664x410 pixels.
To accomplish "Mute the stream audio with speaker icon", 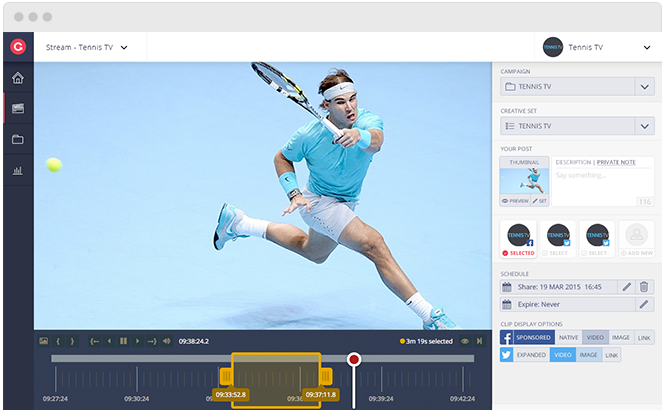I will [166, 341].
